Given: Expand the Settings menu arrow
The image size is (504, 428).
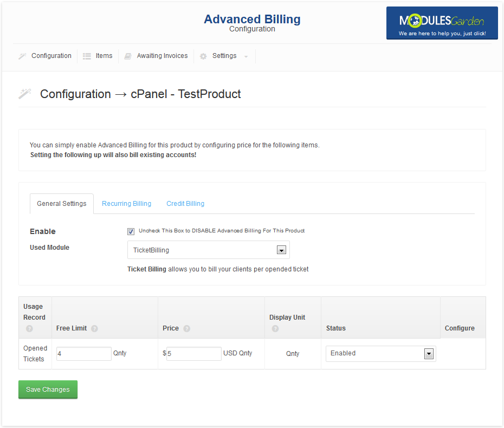Looking at the screenshot, I should click(246, 56).
